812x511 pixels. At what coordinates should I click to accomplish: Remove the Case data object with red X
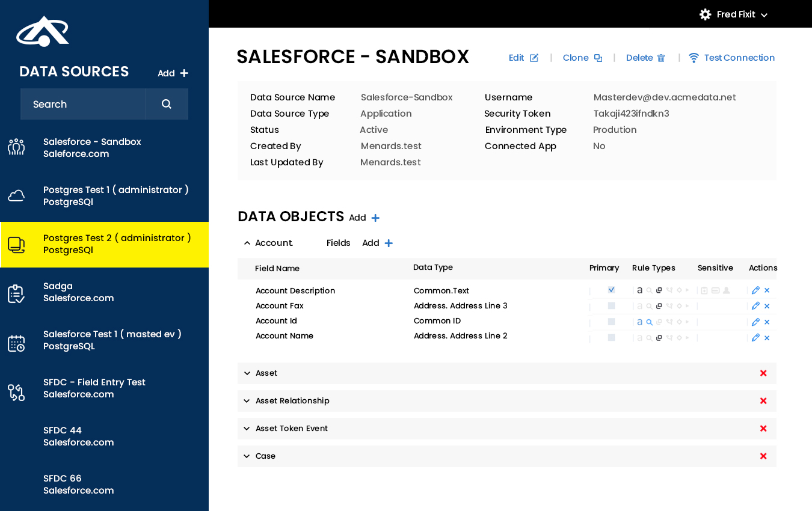click(x=763, y=456)
